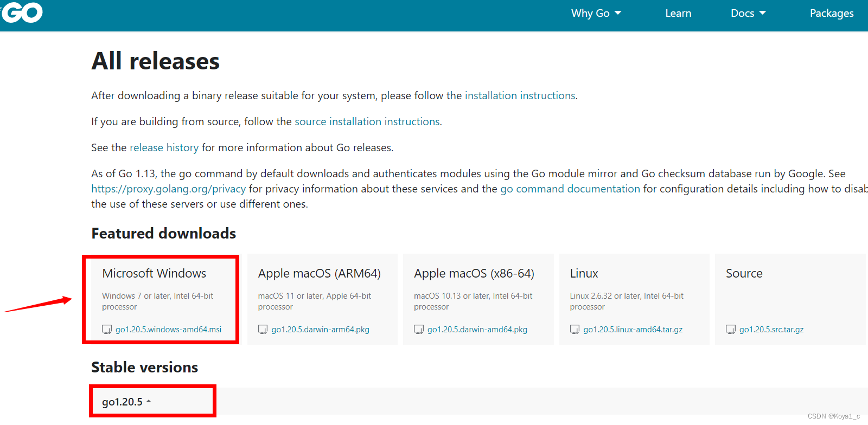This screenshot has height=425, width=868.
Task: Click download icon beside go1.20.5.linux-amd64.tar.gz
Action: pyautogui.click(x=575, y=329)
